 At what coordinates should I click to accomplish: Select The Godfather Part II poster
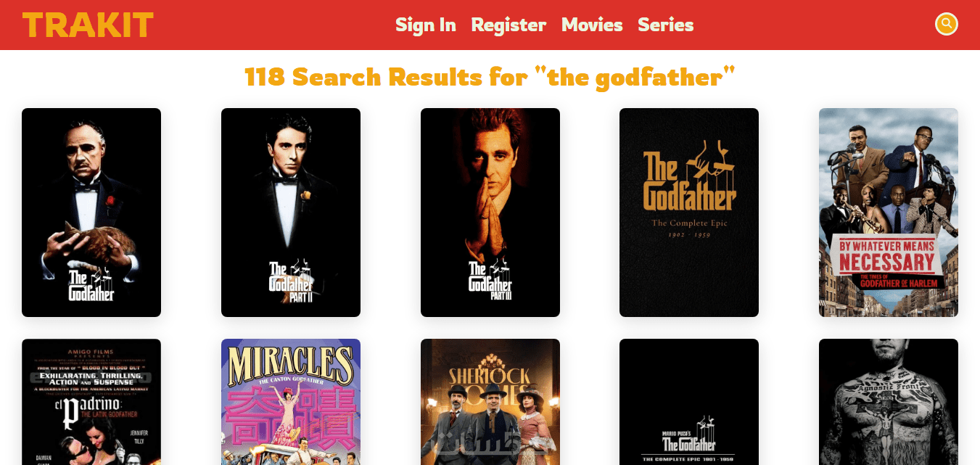(291, 213)
